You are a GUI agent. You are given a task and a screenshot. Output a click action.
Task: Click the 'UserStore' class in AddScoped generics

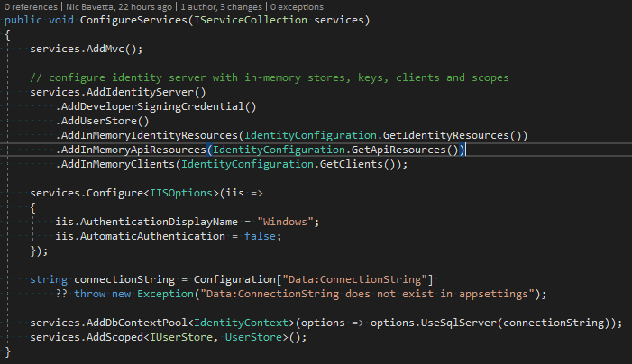pyautogui.click(x=253, y=338)
